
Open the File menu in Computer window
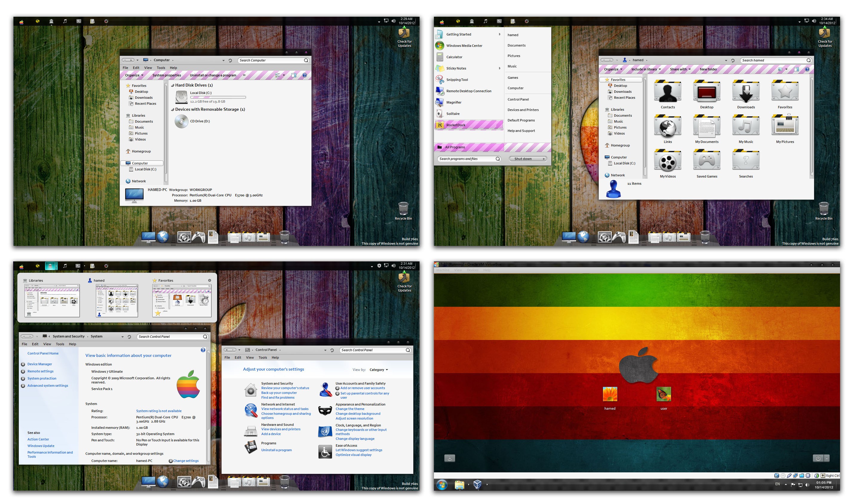(x=125, y=67)
